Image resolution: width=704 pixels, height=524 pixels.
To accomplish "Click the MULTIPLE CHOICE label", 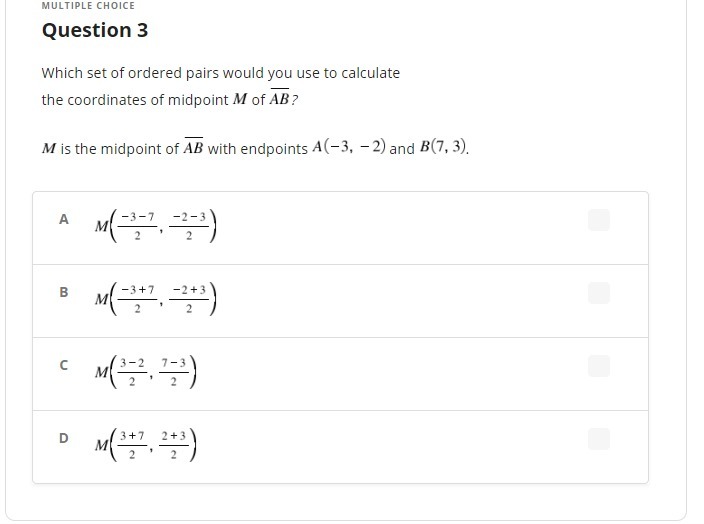I will 88,6.
